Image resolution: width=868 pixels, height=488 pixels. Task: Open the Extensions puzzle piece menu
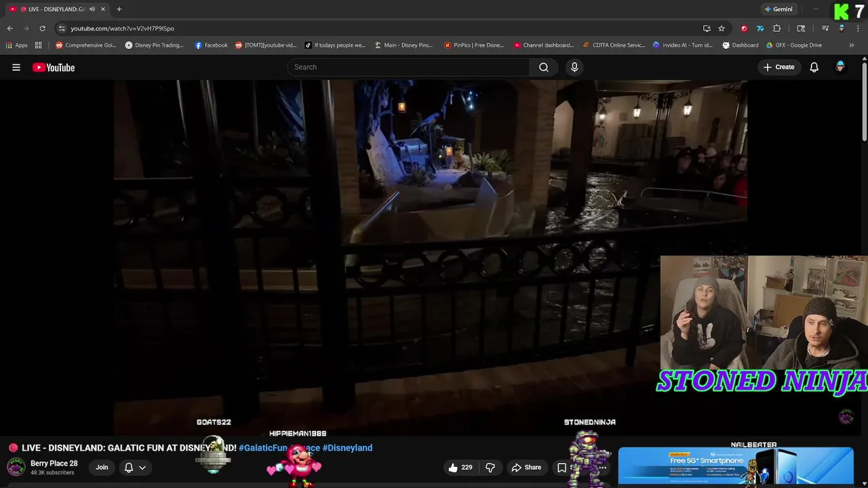(777, 28)
